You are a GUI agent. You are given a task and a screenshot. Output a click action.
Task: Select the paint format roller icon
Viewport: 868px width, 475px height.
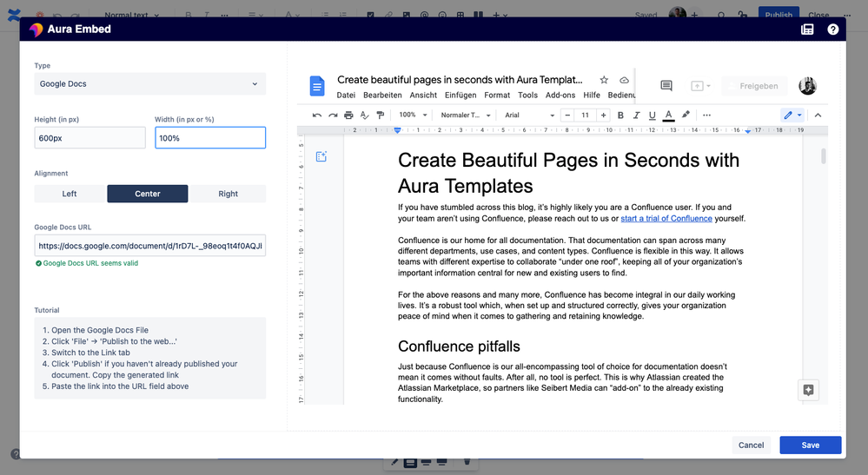(381, 115)
